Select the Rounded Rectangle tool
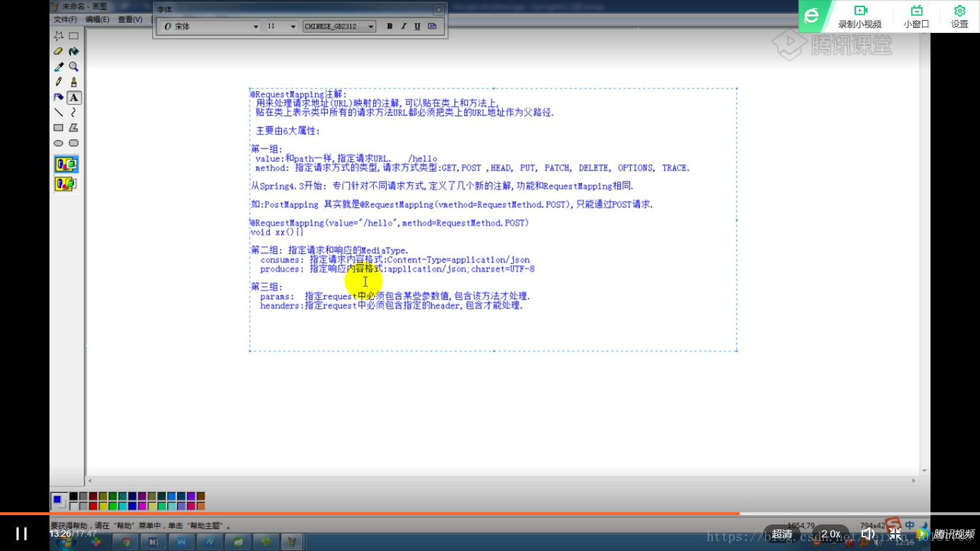Image resolution: width=980 pixels, height=551 pixels. click(x=74, y=143)
